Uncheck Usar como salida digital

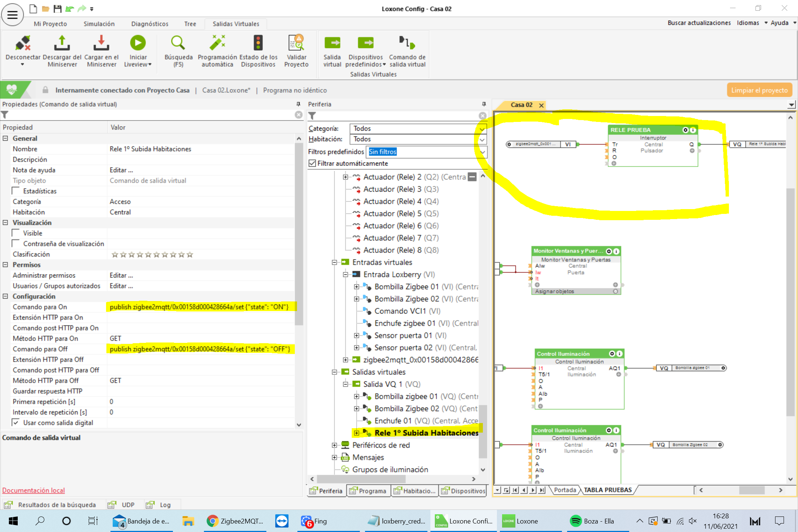tap(16, 422)
